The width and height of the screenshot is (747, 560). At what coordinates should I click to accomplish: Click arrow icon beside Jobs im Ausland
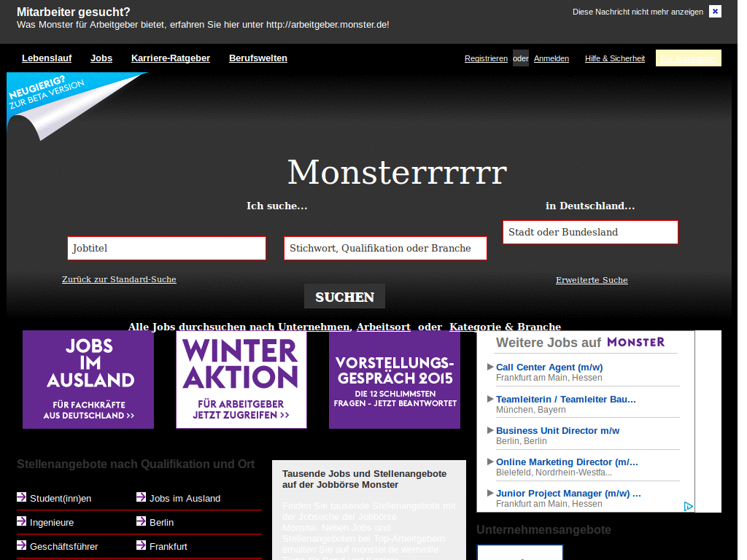141,497
